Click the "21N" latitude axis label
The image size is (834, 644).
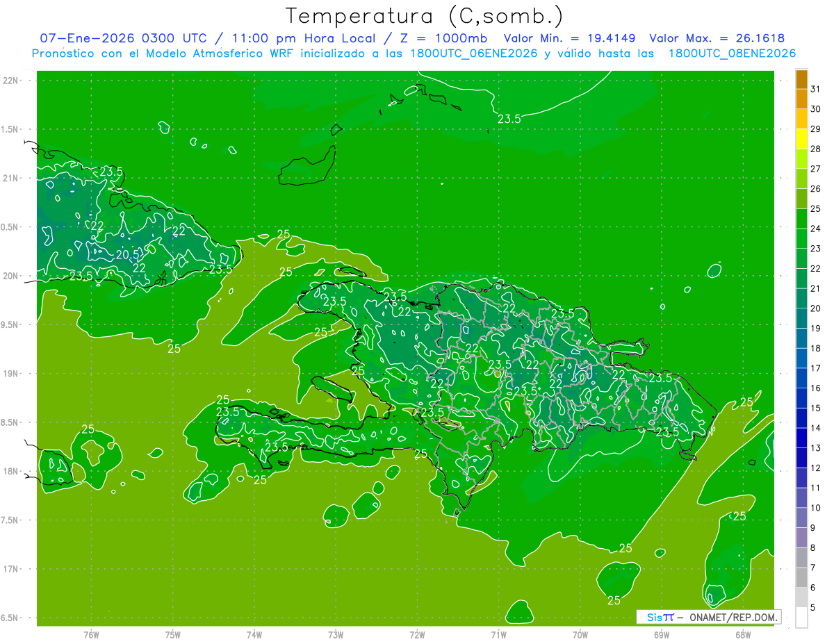(10, 178)
